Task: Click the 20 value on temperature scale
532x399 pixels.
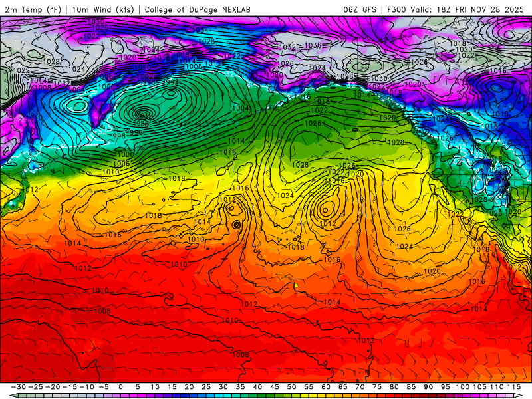Action: [189, 387]
